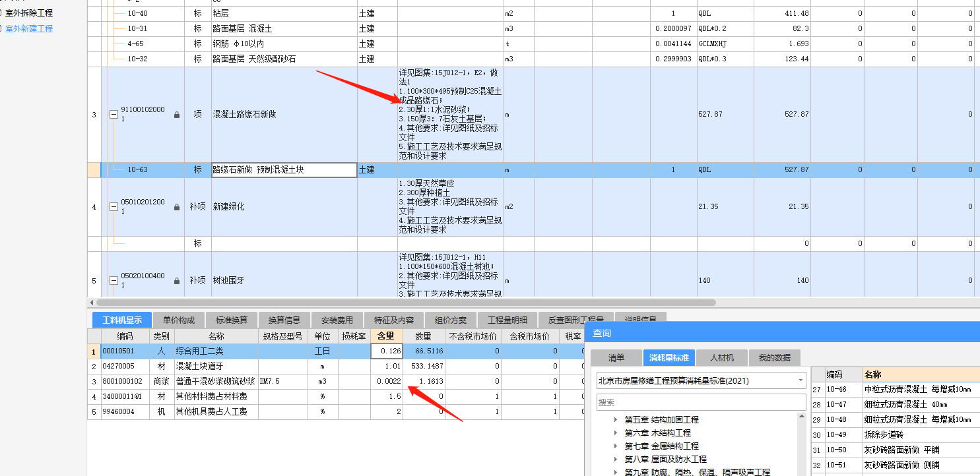The image size is (980, 476).
Task: Select the 安装费用 tab
Action: [337, 320]
